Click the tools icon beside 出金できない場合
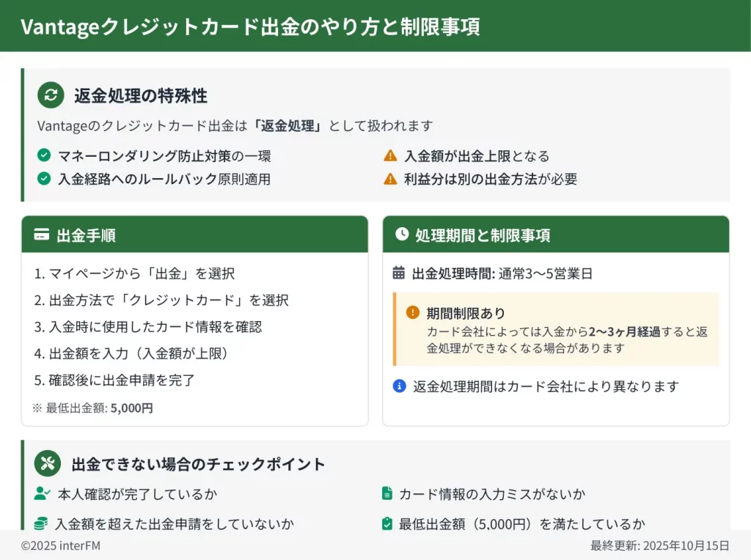This screenshot has width=751, height=560. click(48, 463)
